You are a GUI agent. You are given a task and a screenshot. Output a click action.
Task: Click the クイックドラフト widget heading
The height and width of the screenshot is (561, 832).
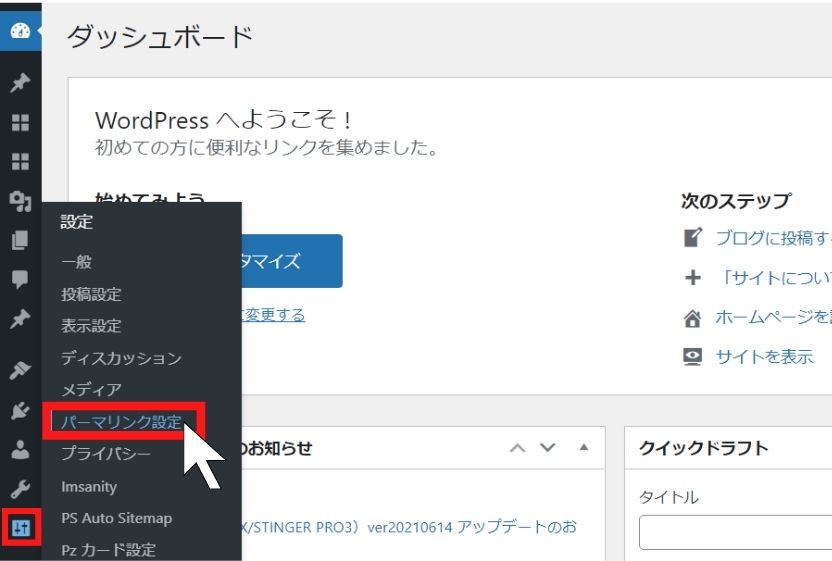coord(704,448)
